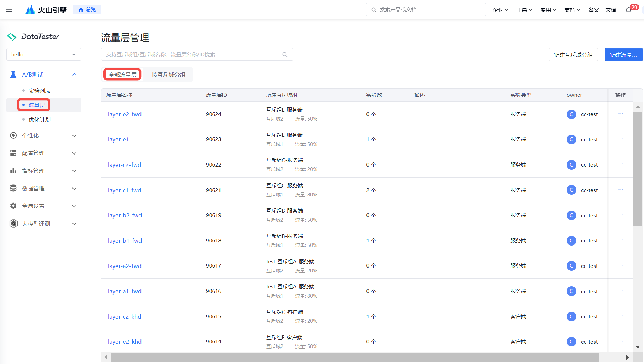Click the table horizontal scrollbar thumb

pyautogui.click(x=355, y=357)
